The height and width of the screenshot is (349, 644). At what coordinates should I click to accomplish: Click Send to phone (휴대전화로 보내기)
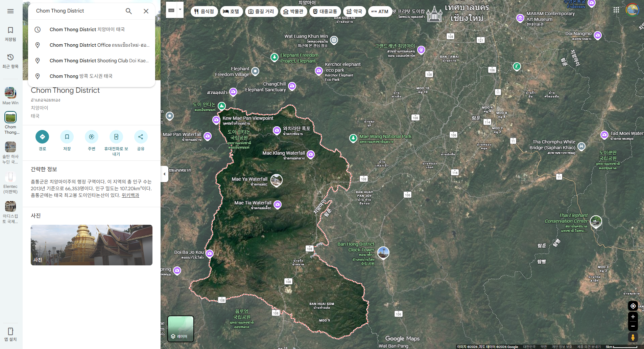[116, 137]
